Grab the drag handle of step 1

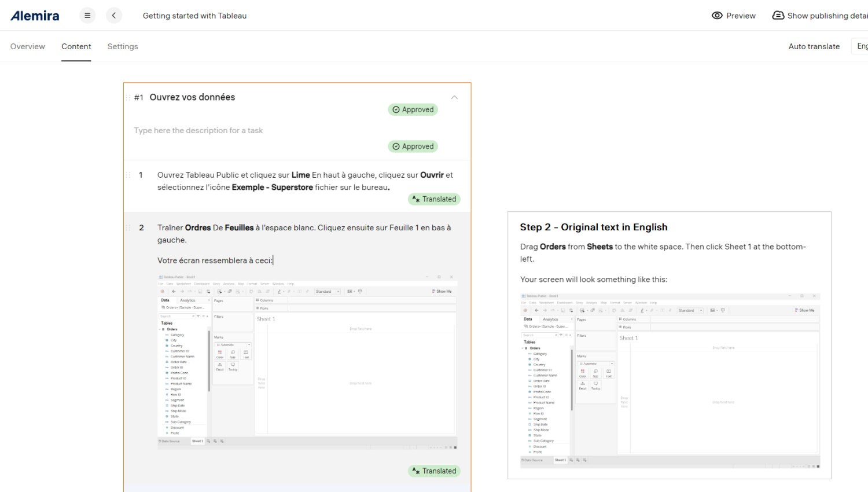pos(128,175)
